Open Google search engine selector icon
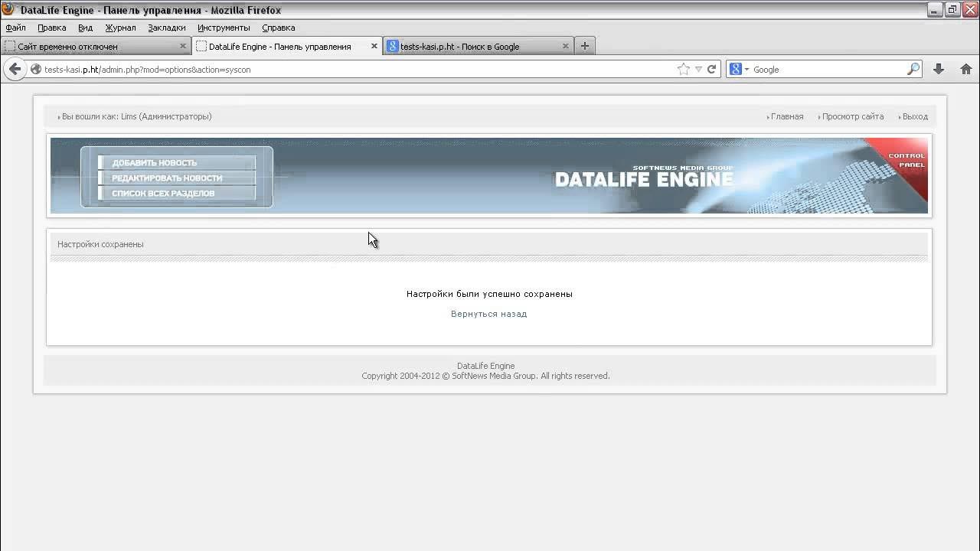 click(x=739, y=69)
